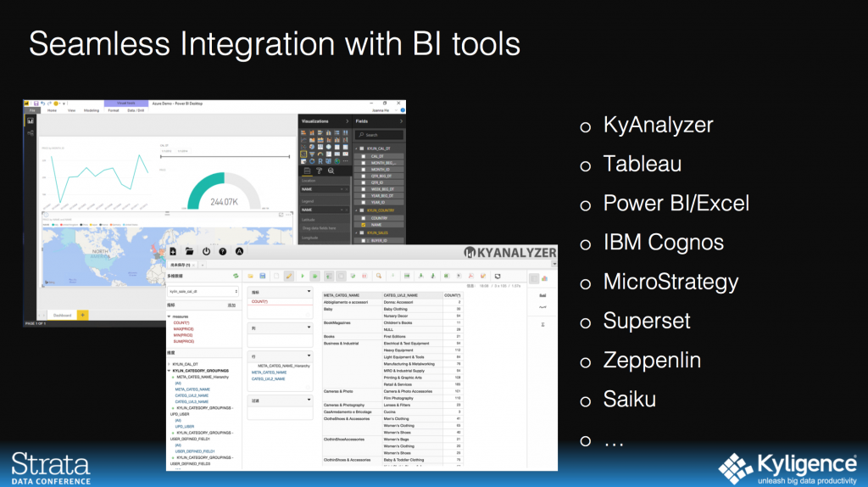Image resolution: width=868 pixels, height=487 pixels.
Task: Click the Search box in Fields pane
Action: coord(377,135)
